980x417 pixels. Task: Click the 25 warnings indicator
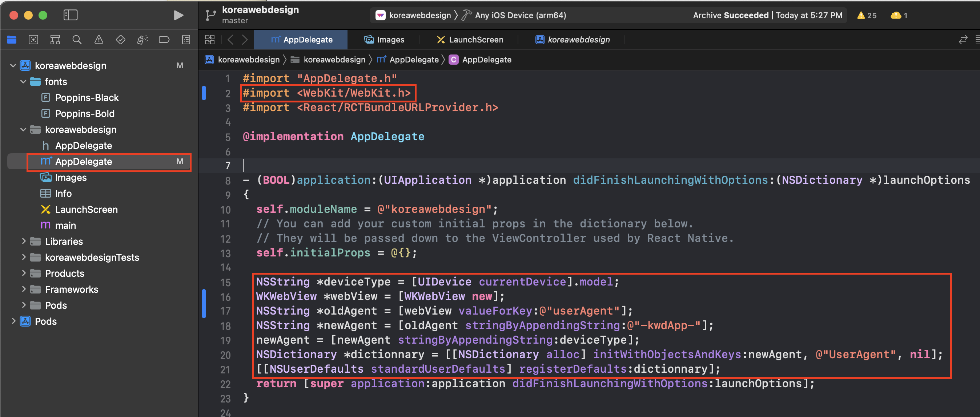pos(867,15)
